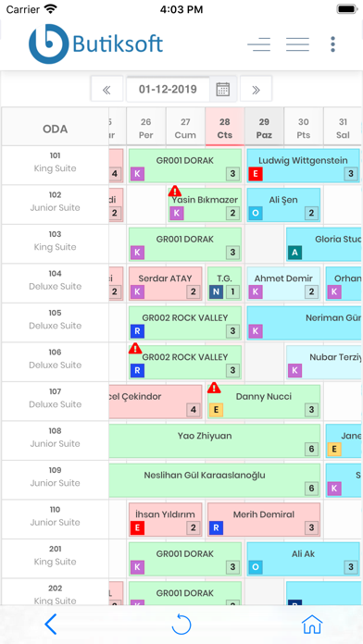Open Ahmet Demir reservation
The width and height of the screenshot is (363, 644).
(x=283, y=283)
